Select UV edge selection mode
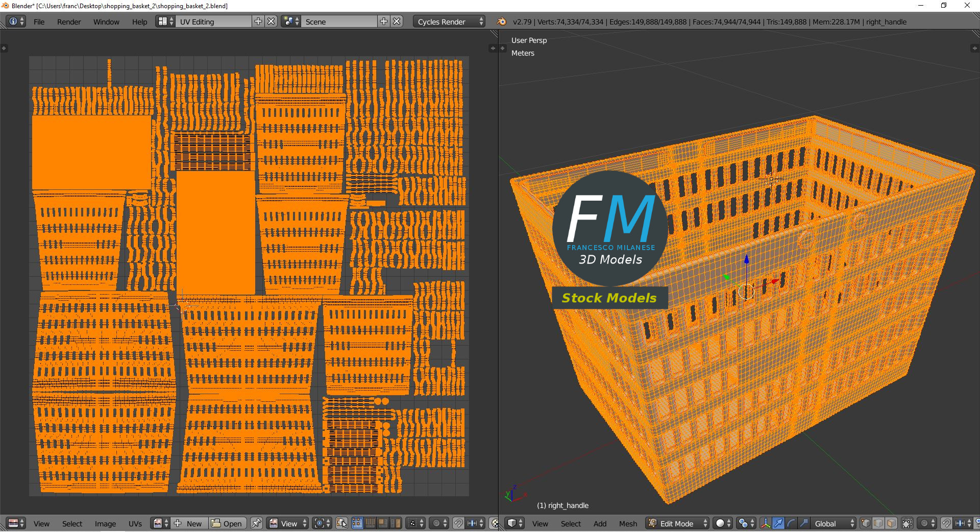The image size is (980, 532). coord(370,523)
